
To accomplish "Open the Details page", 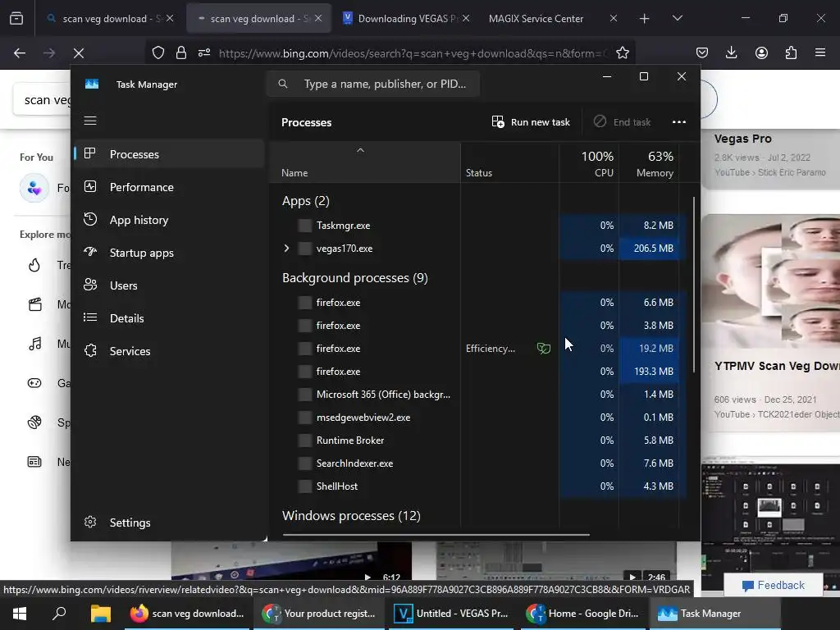I will 169,318.
